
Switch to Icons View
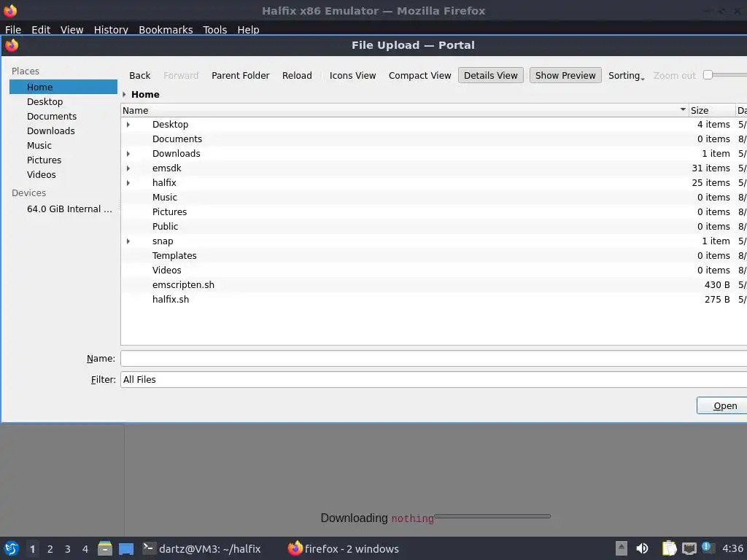pos(352,75)
